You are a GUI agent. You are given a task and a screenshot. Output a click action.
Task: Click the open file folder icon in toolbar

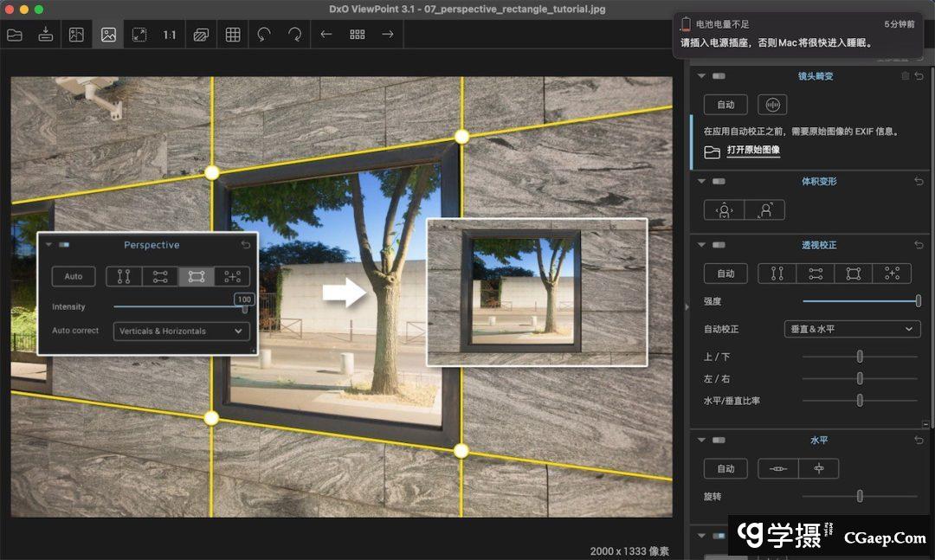point(15,35)
